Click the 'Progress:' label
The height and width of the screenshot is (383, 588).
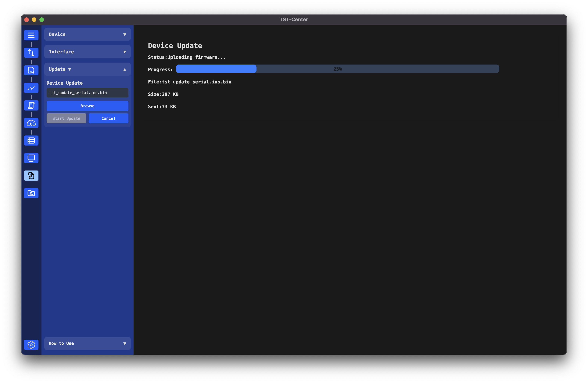[x=160, y=70]
